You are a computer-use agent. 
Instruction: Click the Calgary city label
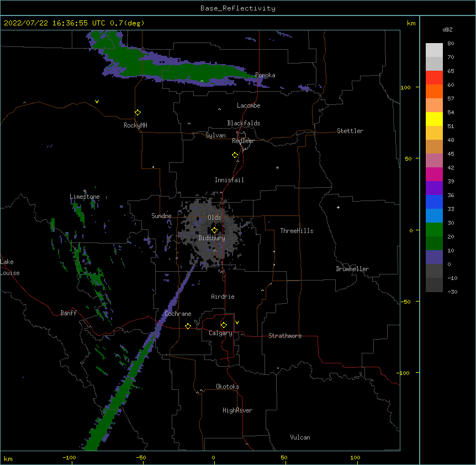[220, 333]
